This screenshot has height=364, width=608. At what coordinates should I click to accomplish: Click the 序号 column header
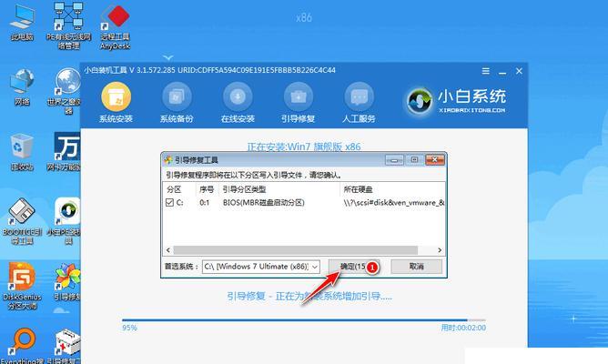207,189
